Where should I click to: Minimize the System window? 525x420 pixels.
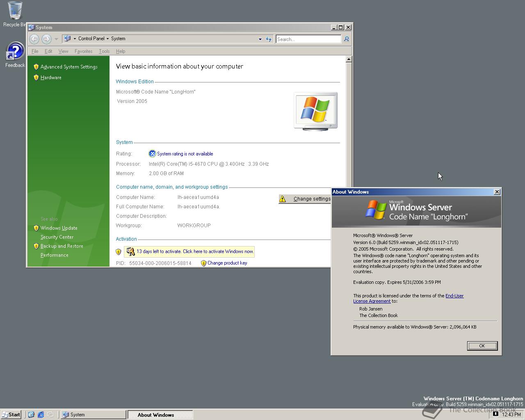[x=334, y=27]
